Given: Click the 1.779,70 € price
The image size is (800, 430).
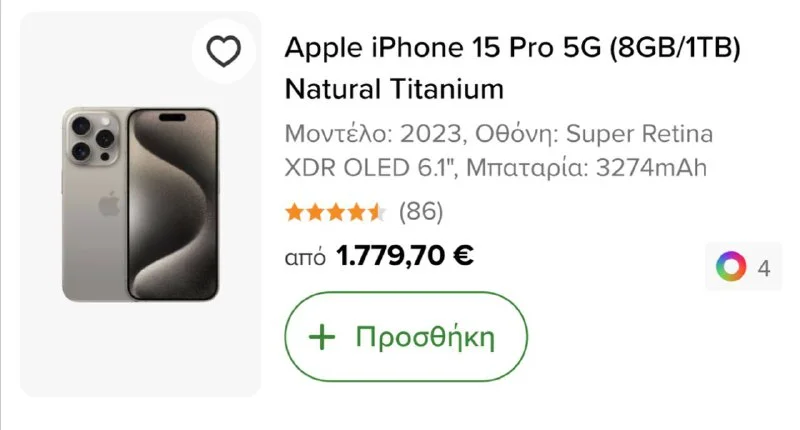Looking at the screenshot, I should coord(405,257).
